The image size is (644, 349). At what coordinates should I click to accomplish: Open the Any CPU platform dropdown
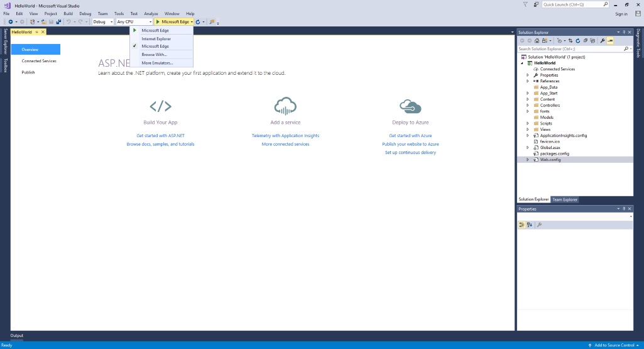(134, 22)
